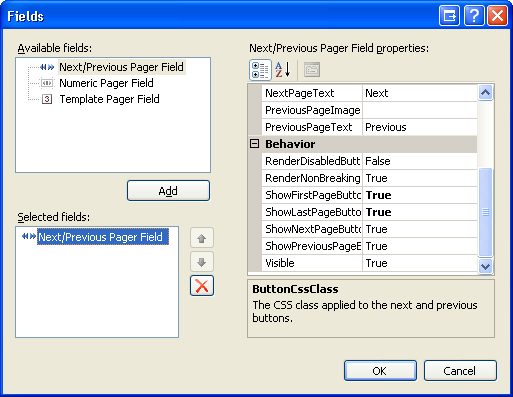Select Numeric Pager Field item
This screenshot has height=397, width=513.
tap(106, 83)
